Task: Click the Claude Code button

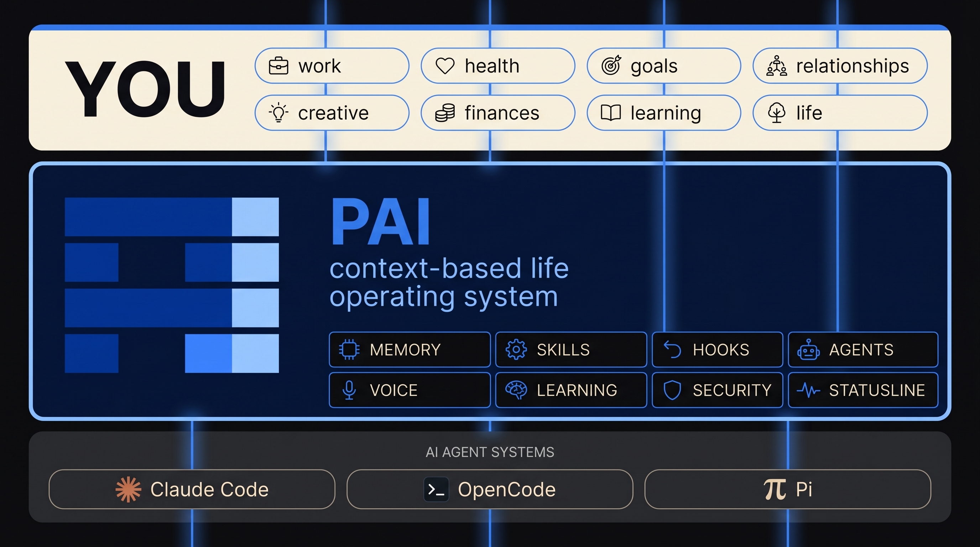Action: [193, 489]
